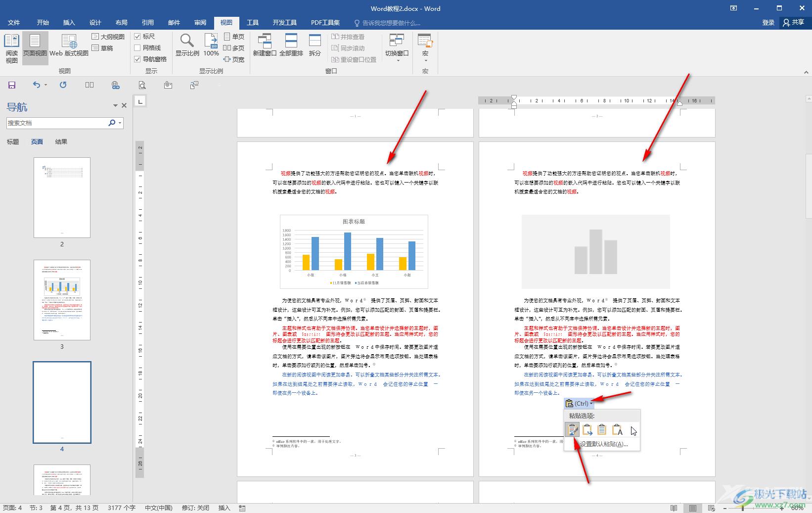Switch navigation to Results tab (结果)
Viewport: 812px width, 513px height.
point(61,142)
